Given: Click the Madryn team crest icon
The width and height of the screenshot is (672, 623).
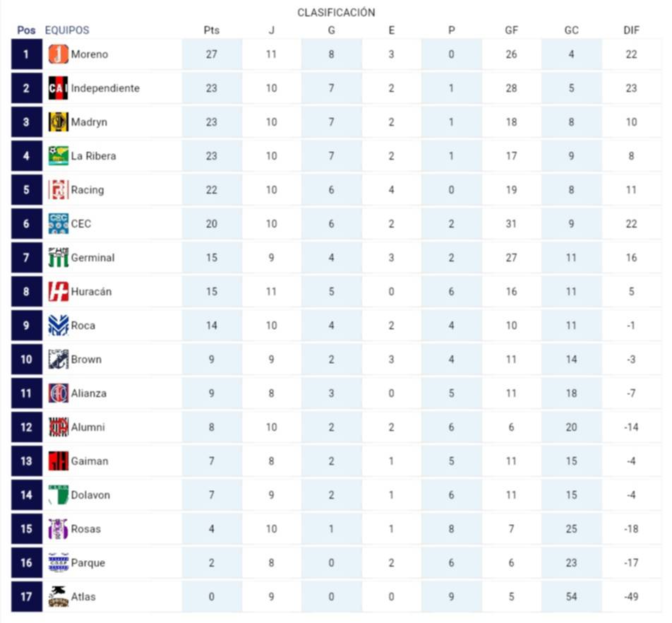Looking at the screenshot, I should coord(58,122).
